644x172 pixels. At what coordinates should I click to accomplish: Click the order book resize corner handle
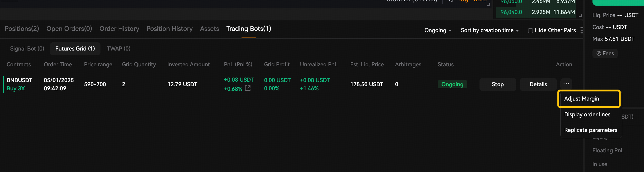point(580,16)
